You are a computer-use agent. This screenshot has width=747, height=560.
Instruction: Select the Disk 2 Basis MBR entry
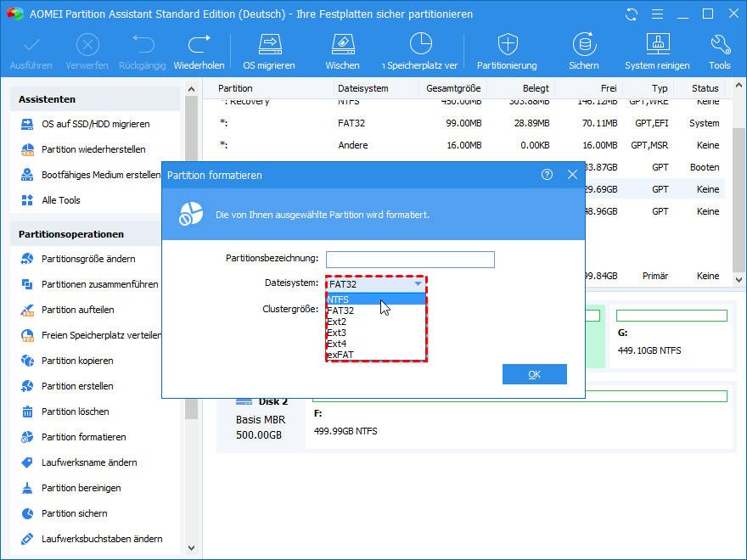(261, 419)
